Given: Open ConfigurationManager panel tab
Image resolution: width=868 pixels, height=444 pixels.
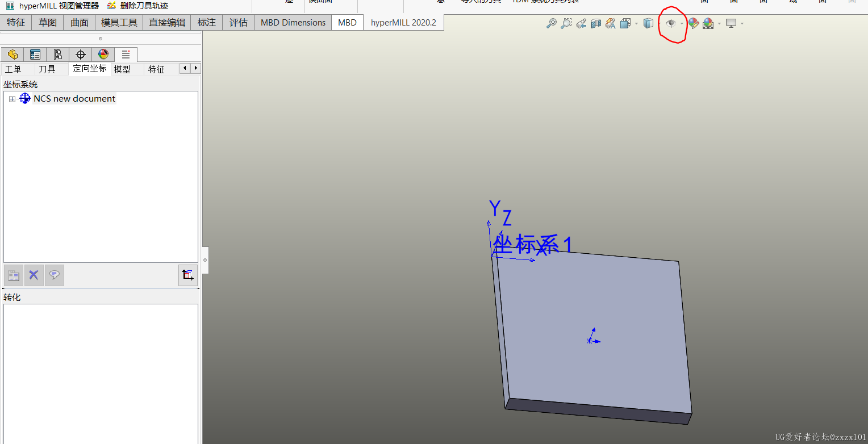Looking at the screenshot, I should click(x=58, y=55).
